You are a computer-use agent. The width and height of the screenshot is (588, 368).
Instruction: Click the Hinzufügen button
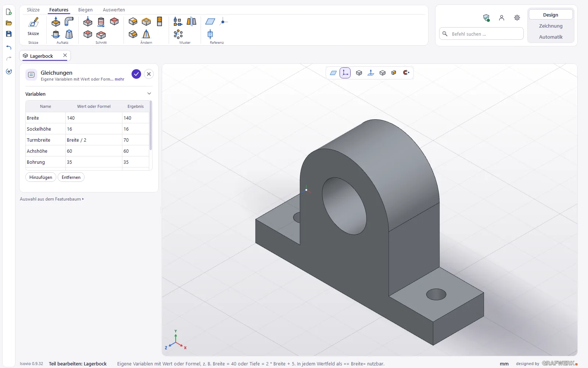(x=41, y=177)
